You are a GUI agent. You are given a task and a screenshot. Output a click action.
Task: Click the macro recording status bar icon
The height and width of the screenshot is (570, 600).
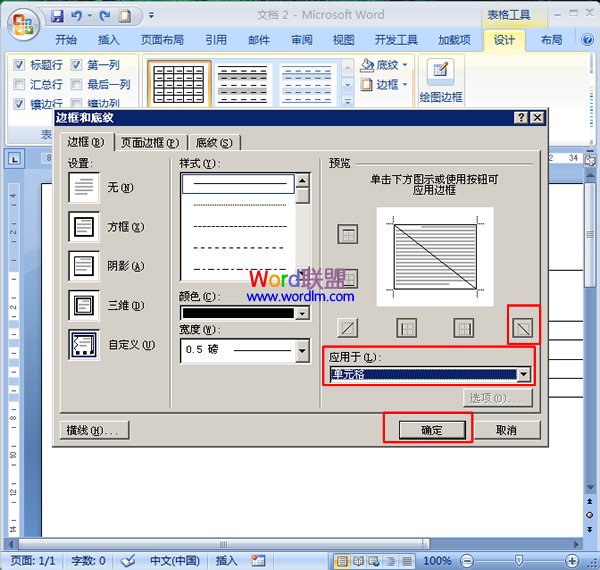[258, 561]
